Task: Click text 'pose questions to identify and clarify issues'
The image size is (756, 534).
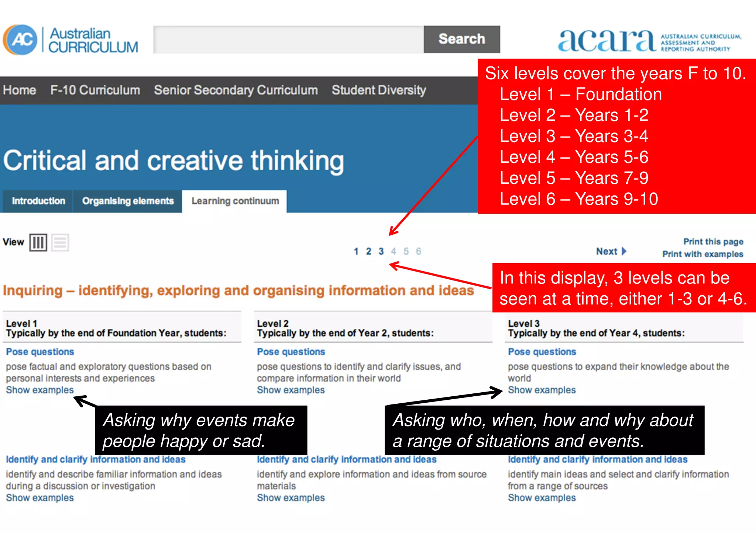Action: point(349,367)
